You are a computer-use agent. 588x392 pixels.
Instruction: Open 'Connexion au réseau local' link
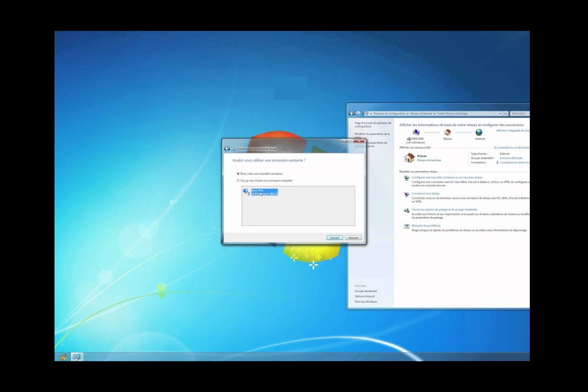coord(515,163)
